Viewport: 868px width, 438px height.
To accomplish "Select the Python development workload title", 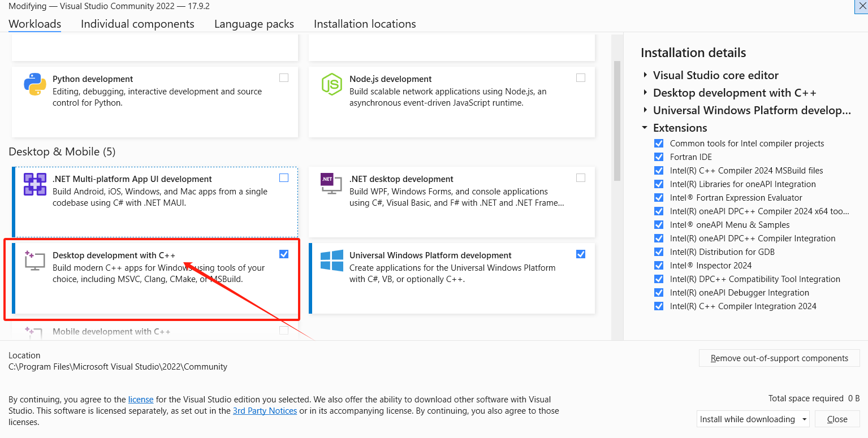I will pos(93,79).
